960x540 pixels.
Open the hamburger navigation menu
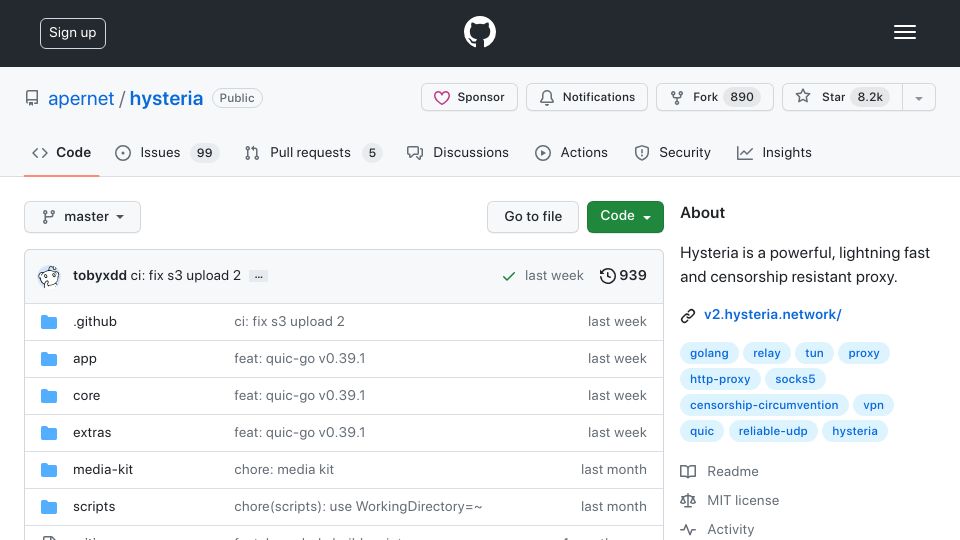904,32
